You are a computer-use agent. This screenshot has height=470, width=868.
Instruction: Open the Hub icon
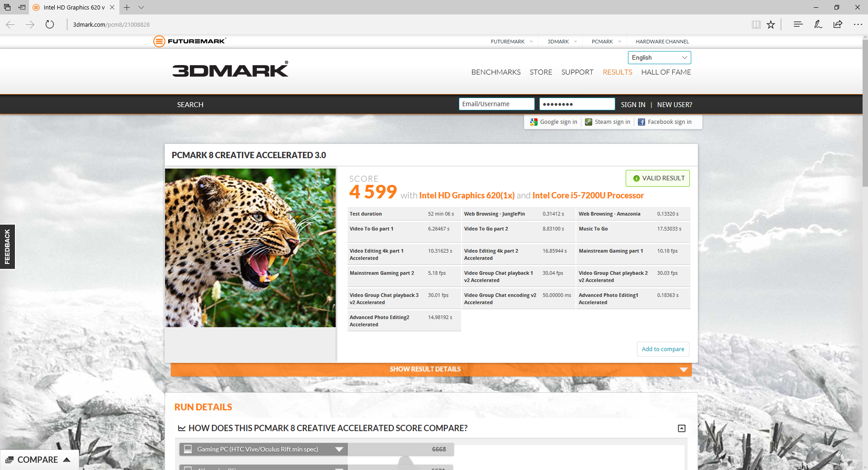click(798, 24)
